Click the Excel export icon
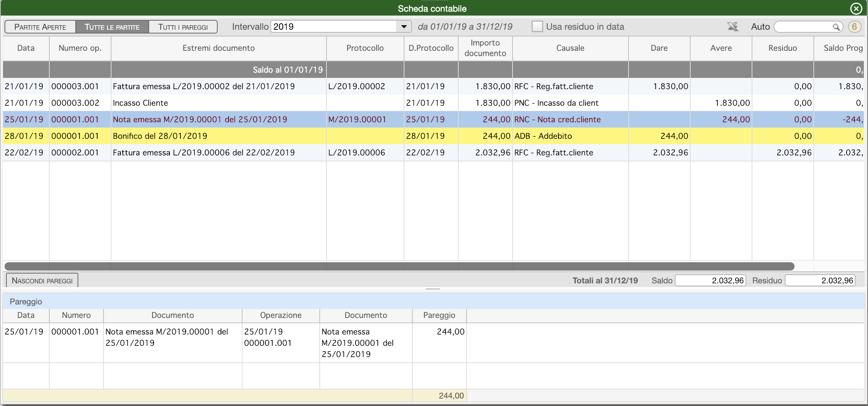Image resolution: width=868 pixels, height=406 pixels. (x=732, y=27)
